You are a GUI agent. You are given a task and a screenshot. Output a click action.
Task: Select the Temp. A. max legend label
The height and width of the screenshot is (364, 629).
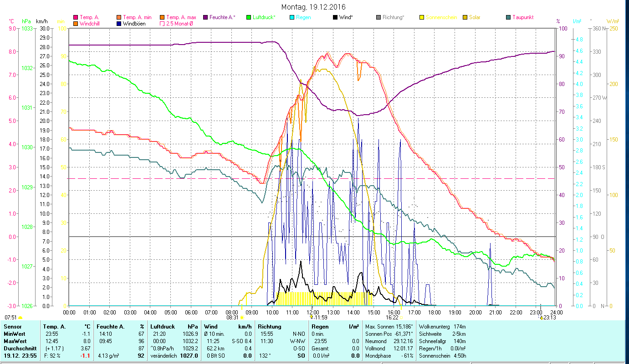181,17
